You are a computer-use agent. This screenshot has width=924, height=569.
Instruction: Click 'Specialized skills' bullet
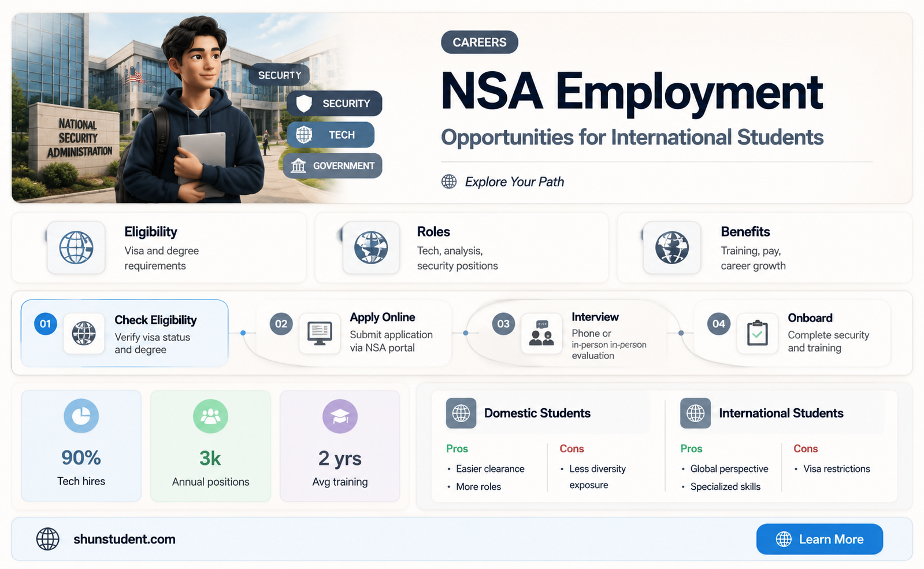pos(725,487)
